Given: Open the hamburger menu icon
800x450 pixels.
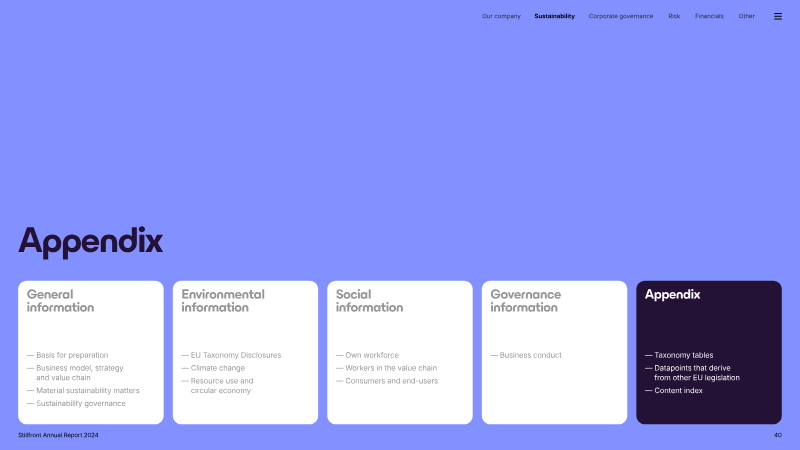Looking at the screenshot, I should (x=778, y=16).
